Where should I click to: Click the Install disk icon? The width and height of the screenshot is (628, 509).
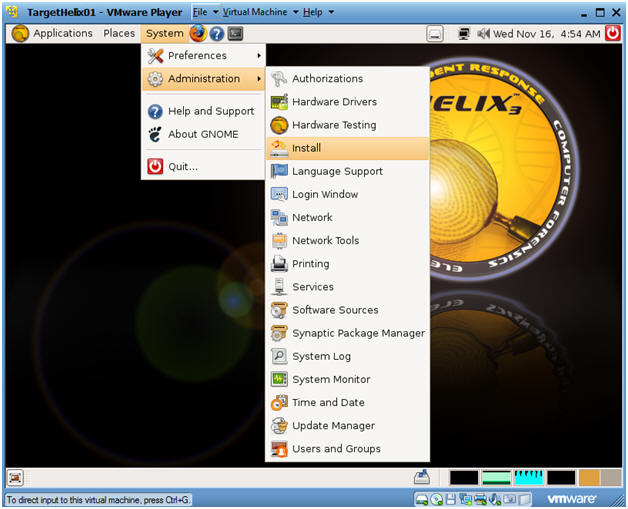(x=279, y=148)
